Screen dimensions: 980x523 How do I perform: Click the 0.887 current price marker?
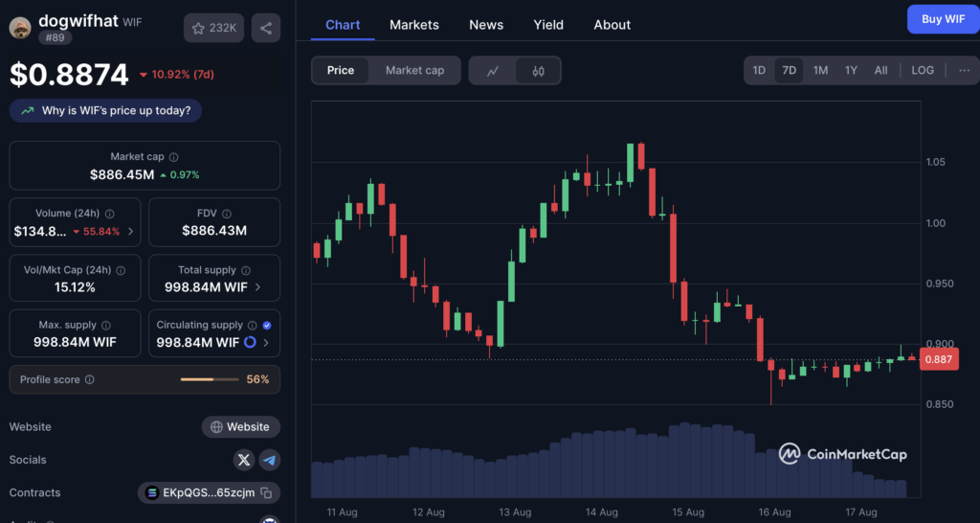point(939,359)
